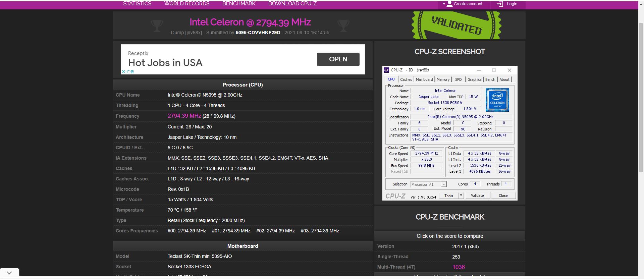Open the Tools dropdown arrow
644x279 pixels.
tap(461, 196)
